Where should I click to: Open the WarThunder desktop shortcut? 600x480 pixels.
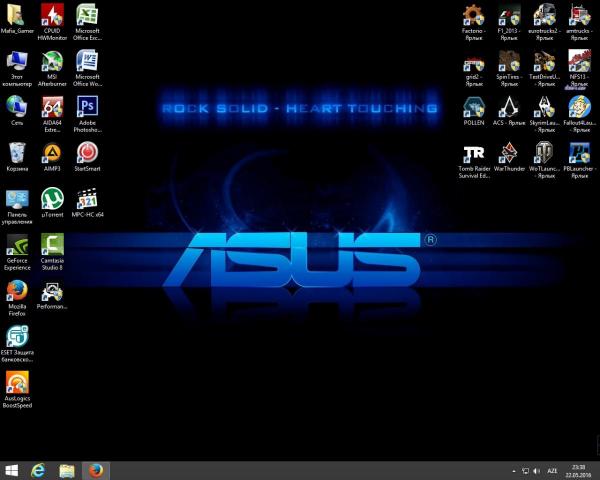[509, 152]
